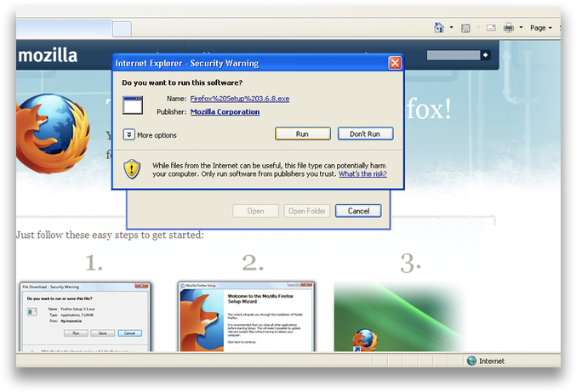This screenshot has width=576, height=392.
Task: Click the large Firefox logo on page
Action: click(53, 134)
